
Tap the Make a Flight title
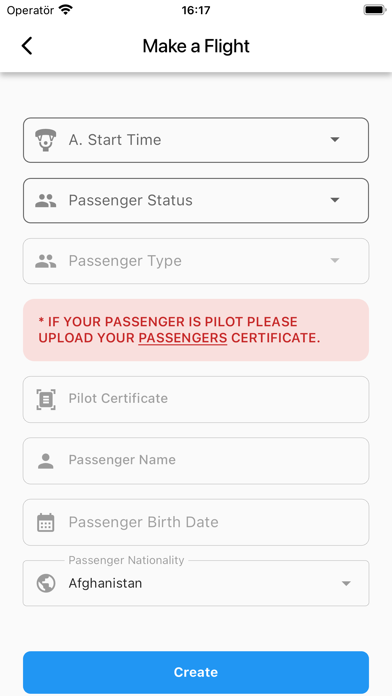(196, 46)
